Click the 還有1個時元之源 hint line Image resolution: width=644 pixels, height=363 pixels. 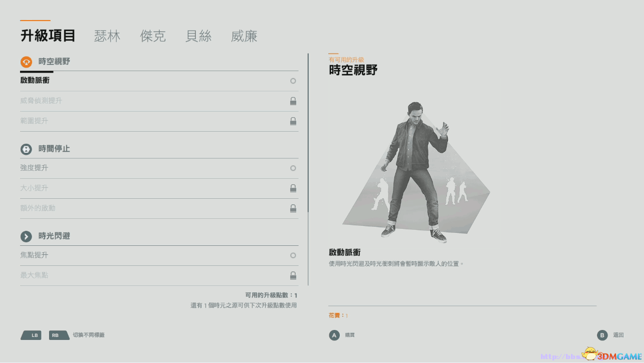(x=244, y=305)
